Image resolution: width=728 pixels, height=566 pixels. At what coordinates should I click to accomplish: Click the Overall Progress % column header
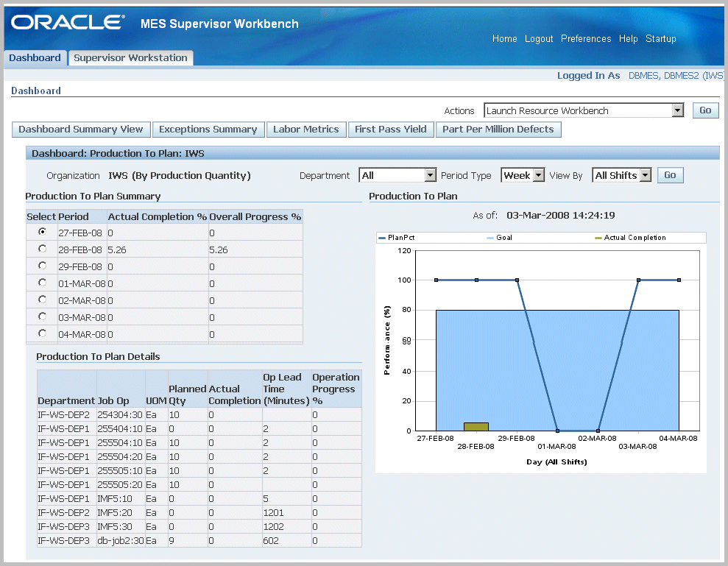pos(255,217)
